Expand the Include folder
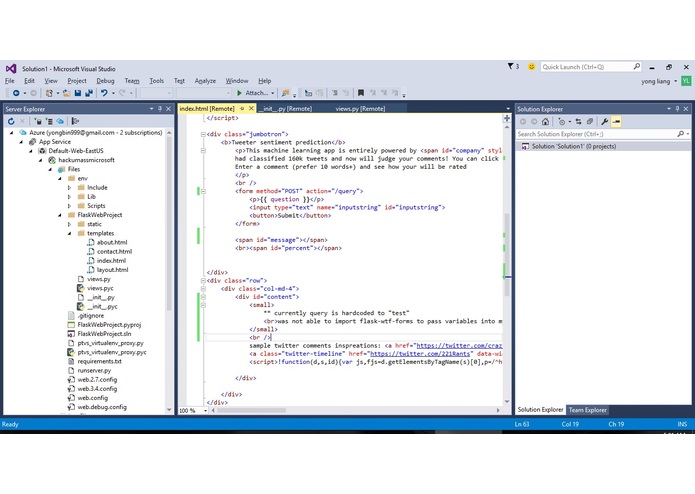The height and width of the screenshot is (494, 695). 70,187
